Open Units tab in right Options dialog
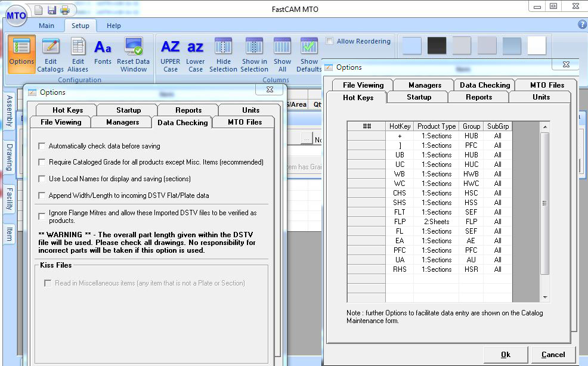This screenshot has height=366, width=588. click(541, 97)
